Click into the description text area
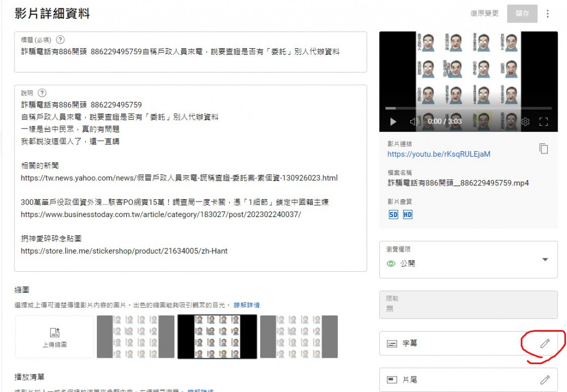Screen dimensions: 567x392 (x=190, y=178)
